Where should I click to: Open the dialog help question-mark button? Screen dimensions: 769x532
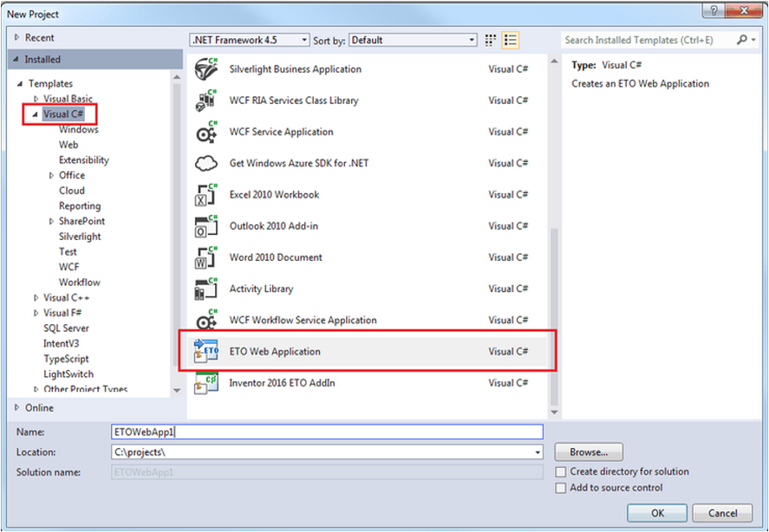point(714,10)
